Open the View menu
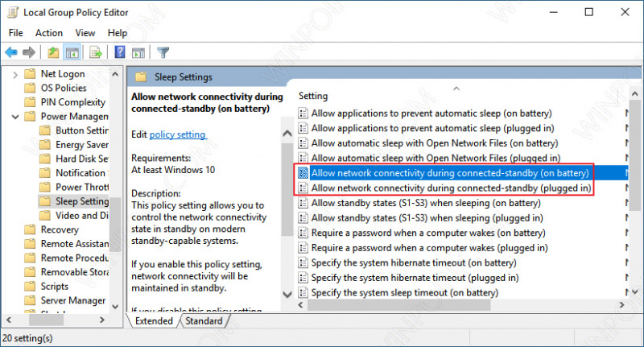Image resolution: width=644 pixels, height=347 pixels. [85, 33]
